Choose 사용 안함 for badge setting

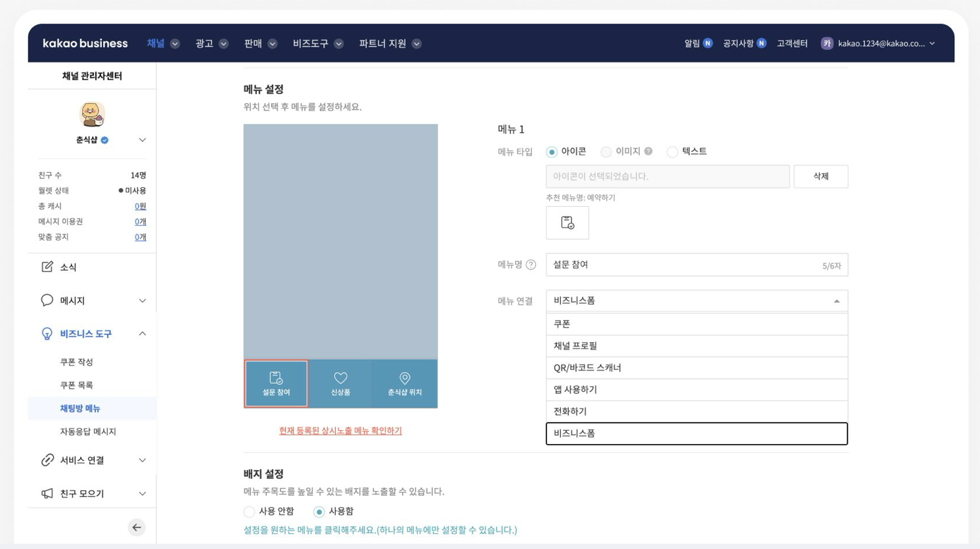(x=250, y=512)
